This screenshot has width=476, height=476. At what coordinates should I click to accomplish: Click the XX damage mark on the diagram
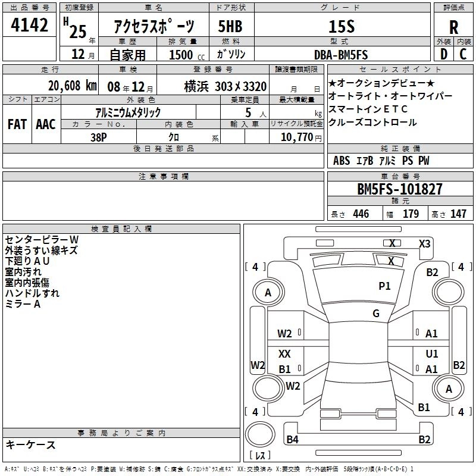point(285,354)
